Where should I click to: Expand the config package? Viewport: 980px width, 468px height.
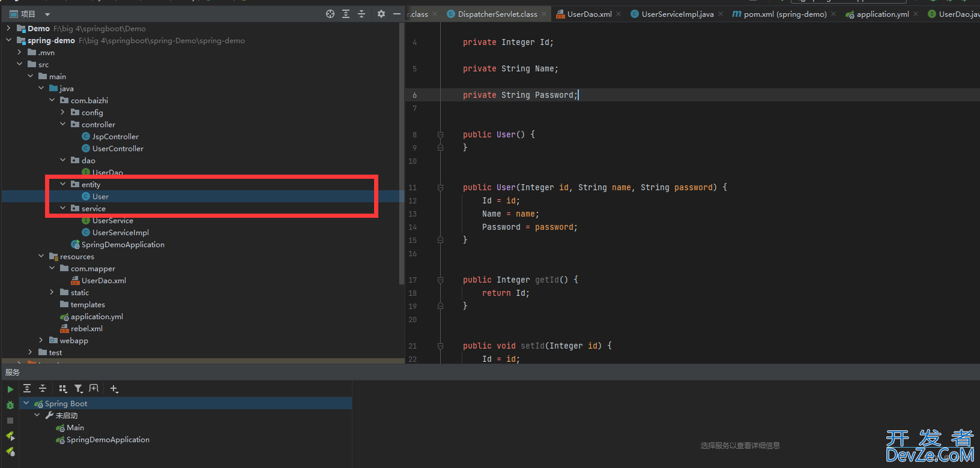tap(62, 112)
